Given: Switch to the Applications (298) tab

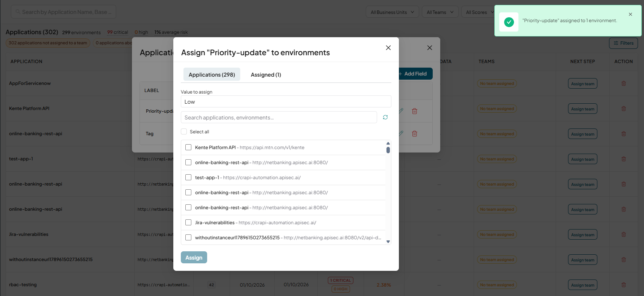Looking at the screenshot, I should (212, 74).
